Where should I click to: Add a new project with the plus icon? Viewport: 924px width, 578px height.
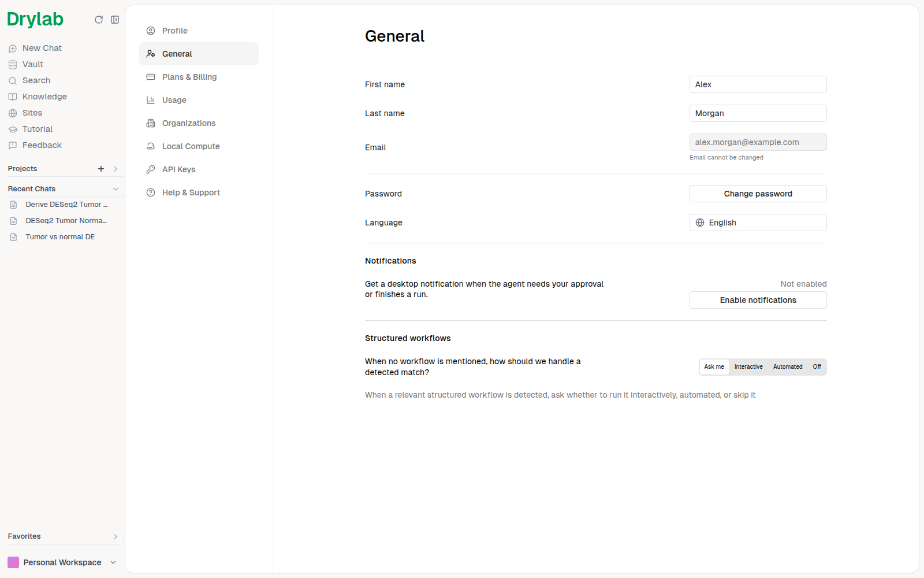tap(101, 169)
